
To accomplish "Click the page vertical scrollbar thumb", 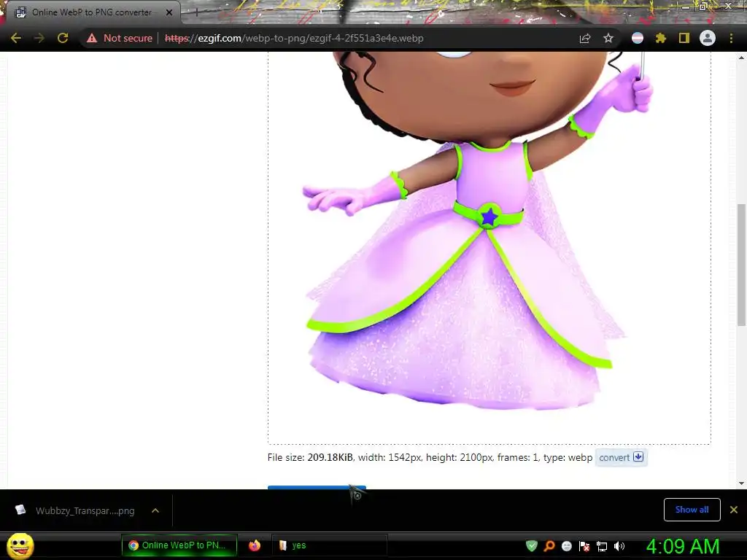I will coord(741,265).
